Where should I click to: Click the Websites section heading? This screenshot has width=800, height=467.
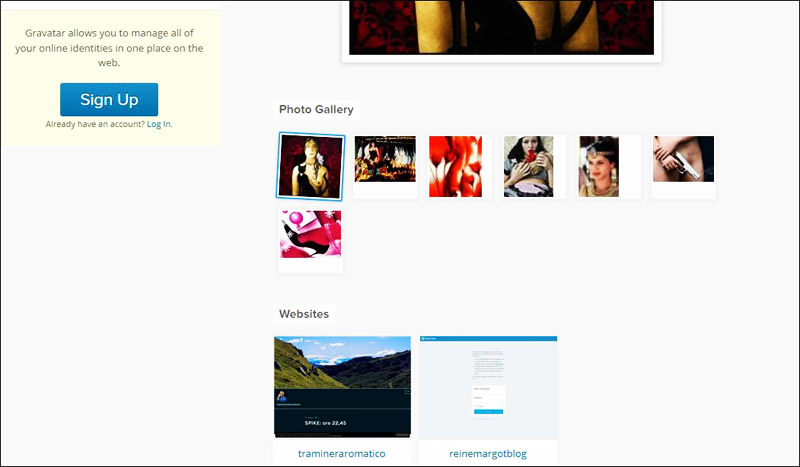pyautogui.click(x=303, y=314)
